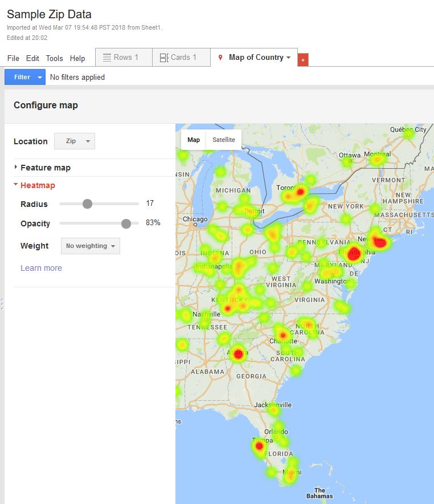Open the Edit menu

click(x=32, y=58)
